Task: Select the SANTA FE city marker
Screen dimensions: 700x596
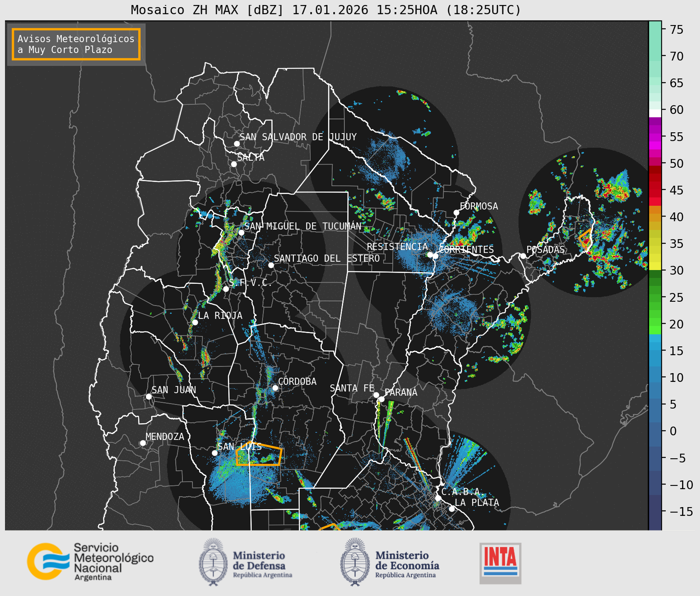Action: (376, 395)
